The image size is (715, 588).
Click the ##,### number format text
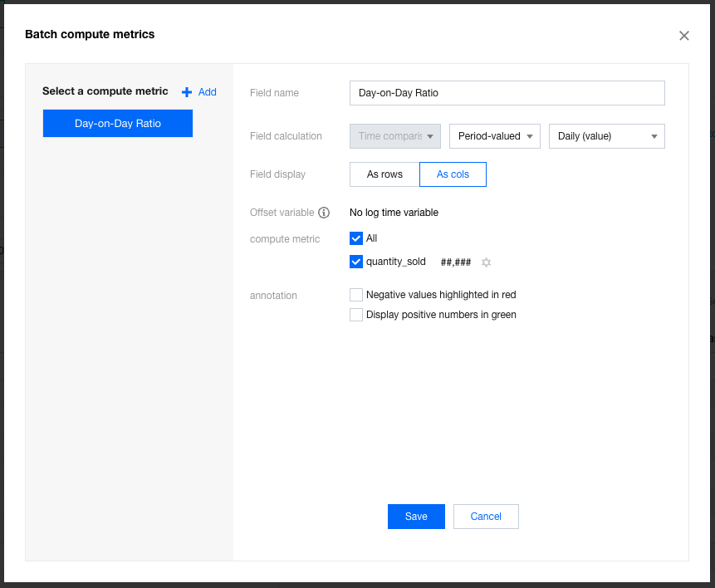(x=456, y=262)
